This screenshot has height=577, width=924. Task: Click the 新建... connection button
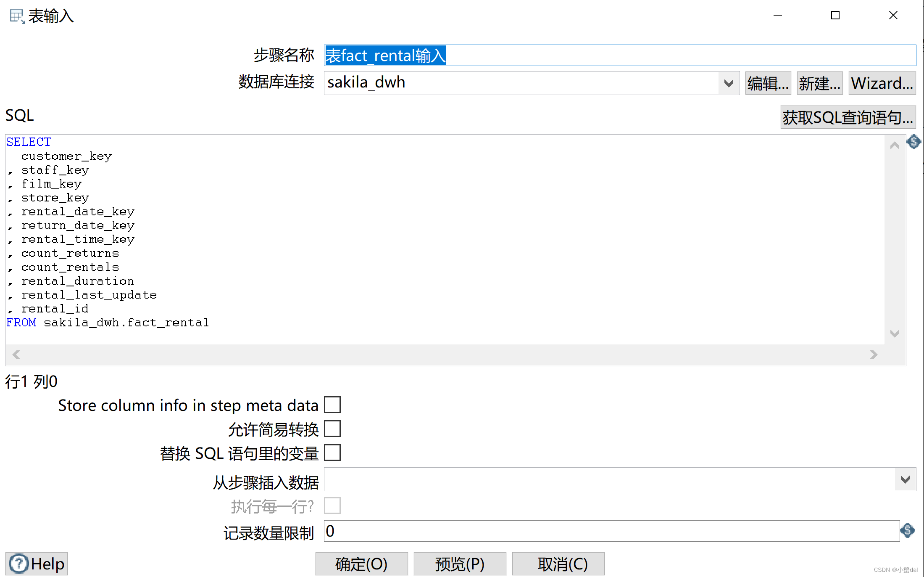click(x=820, y=83)
